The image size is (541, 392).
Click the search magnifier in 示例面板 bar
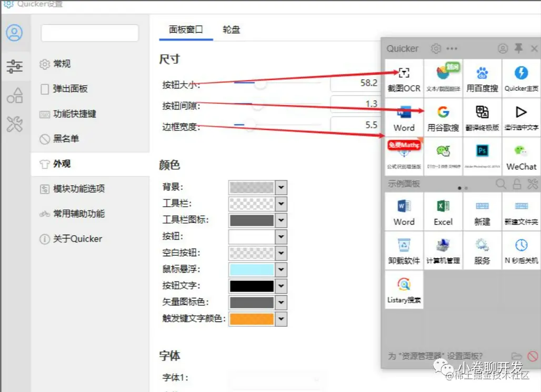[x=501, y=184]
